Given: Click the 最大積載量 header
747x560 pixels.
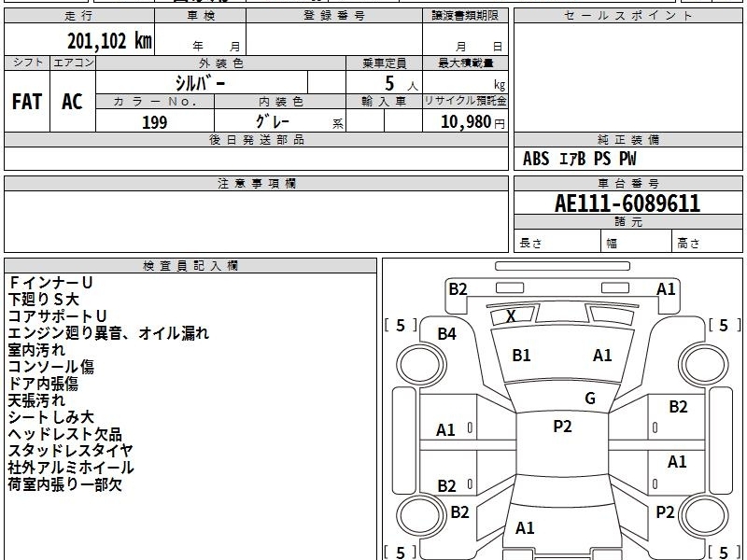Looking at the screenshot, I should [x=465, y=63].
